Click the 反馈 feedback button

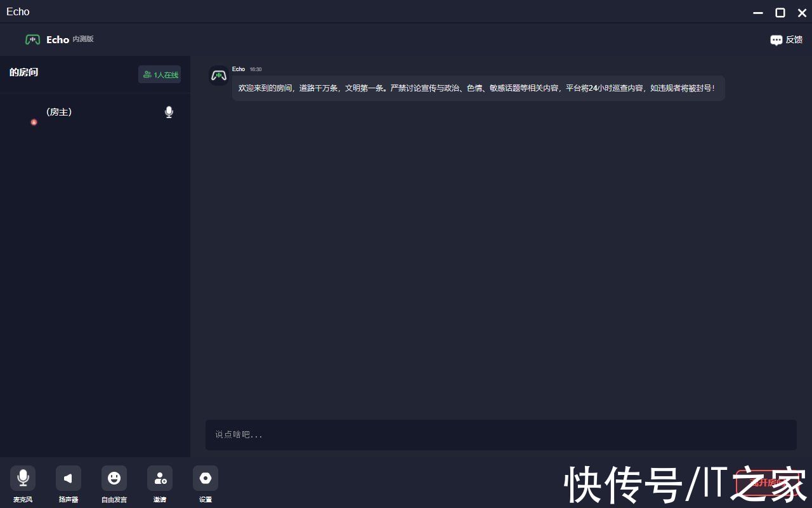tap(786, 40)
